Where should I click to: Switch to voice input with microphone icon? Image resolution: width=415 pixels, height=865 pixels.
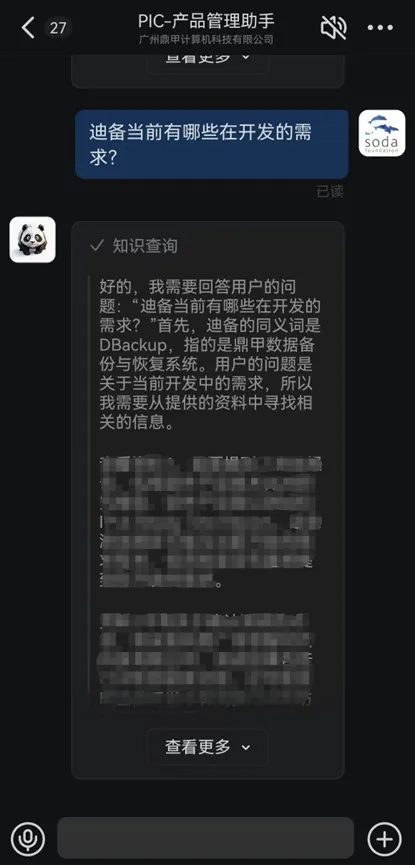click(x=27, y=839)
